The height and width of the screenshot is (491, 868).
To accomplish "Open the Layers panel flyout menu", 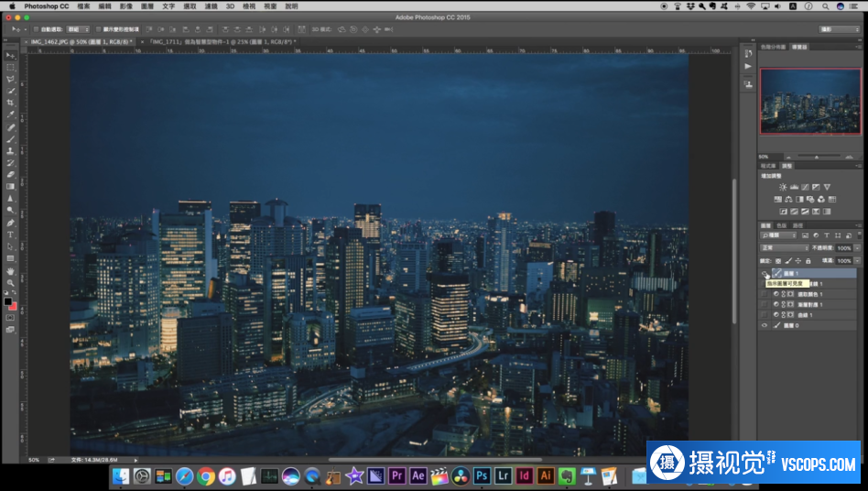I will (x=859, y=225).
